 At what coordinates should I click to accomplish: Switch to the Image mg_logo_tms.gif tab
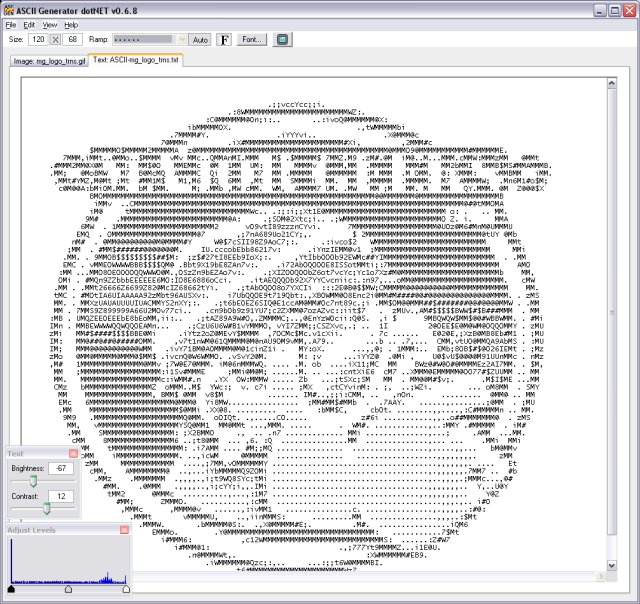click(49, 61)
